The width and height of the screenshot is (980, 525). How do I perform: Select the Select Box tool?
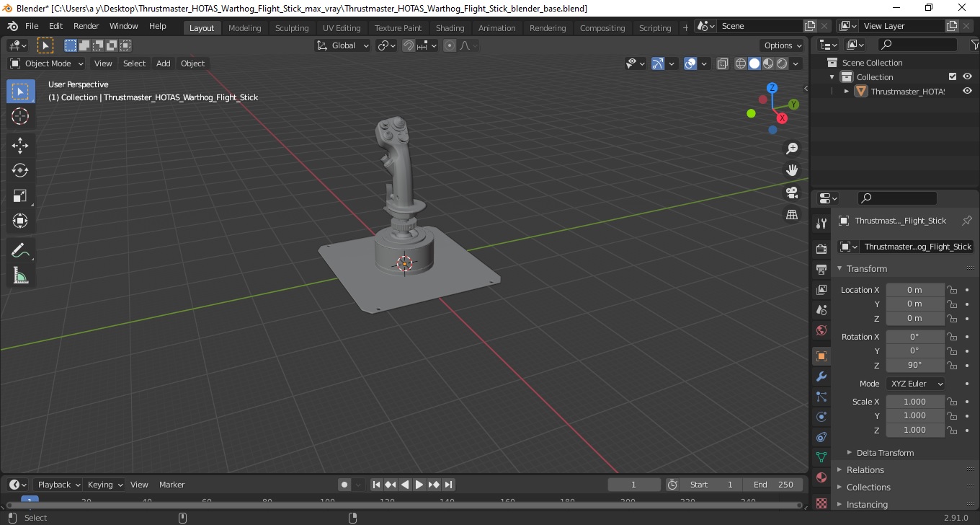click(x=20, y=92)
